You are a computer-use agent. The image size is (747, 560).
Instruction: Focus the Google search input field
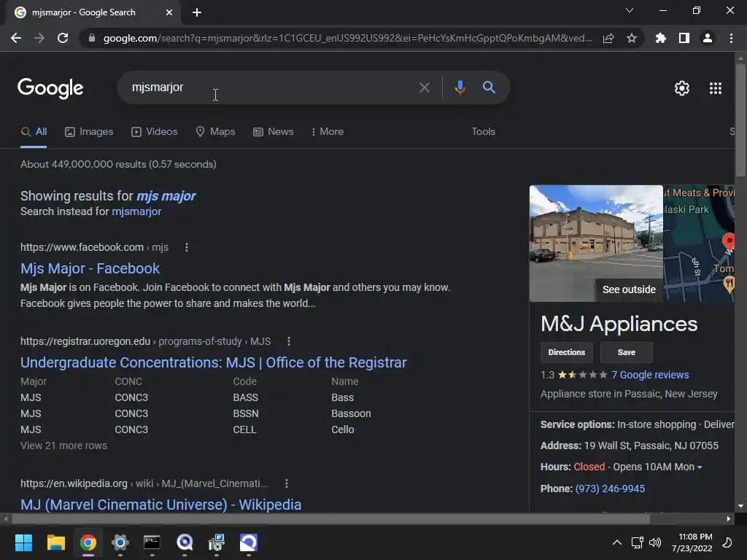point(271,87)
